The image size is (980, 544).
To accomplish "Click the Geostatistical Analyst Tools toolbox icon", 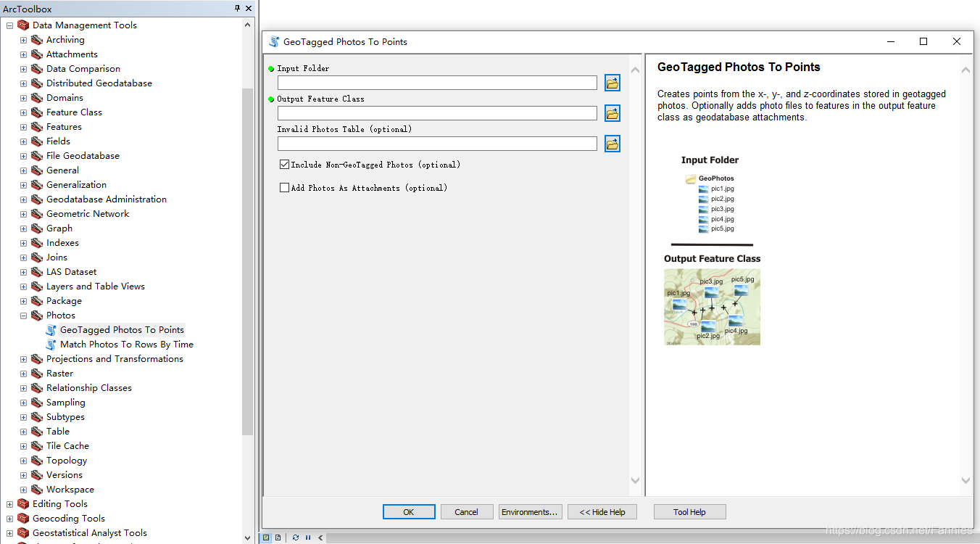I will 23,533.
